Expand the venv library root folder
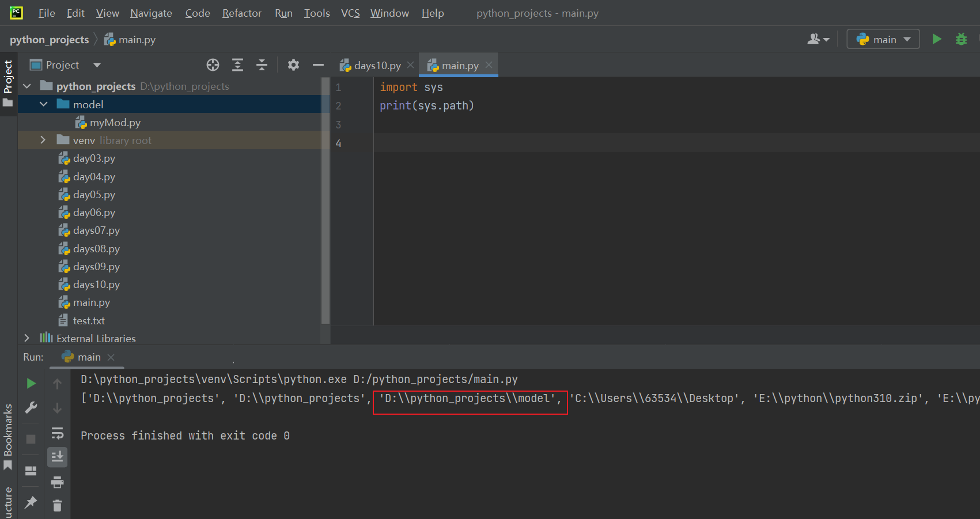The height and width of the screenshot is (519, 980). coord(43,140)
